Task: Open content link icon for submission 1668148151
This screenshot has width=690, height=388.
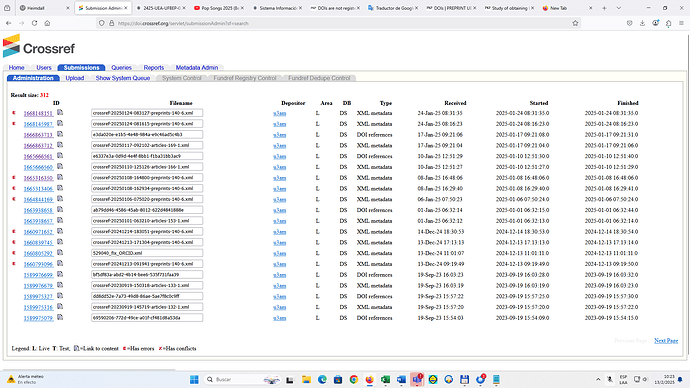Action: pos(60,113)
